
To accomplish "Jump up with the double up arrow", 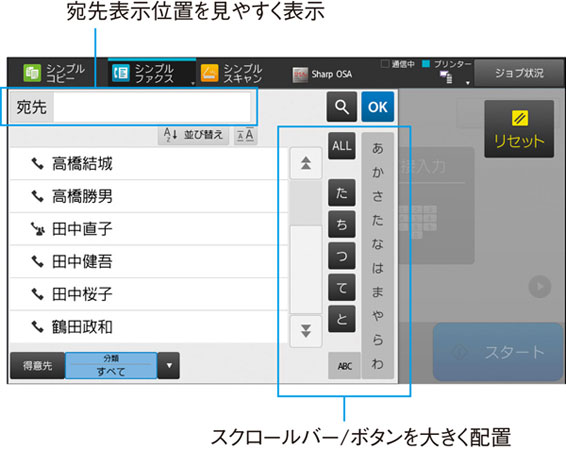I will point(306,163).
